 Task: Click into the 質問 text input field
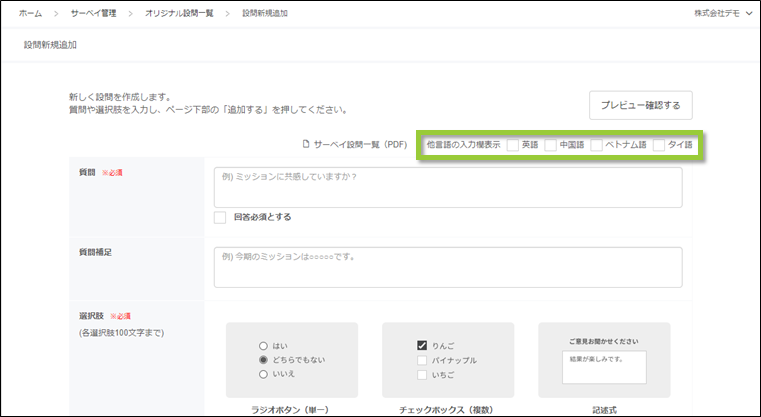coord(447,187)
